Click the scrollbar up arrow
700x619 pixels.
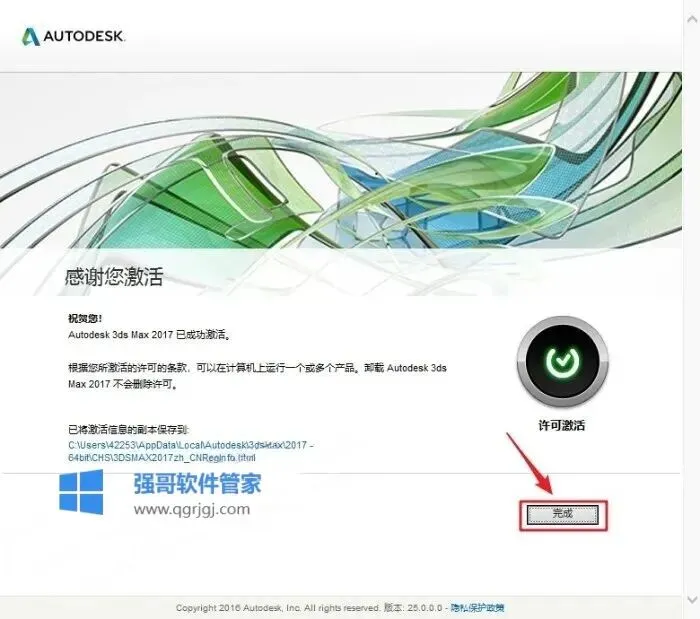click(692, 19)
